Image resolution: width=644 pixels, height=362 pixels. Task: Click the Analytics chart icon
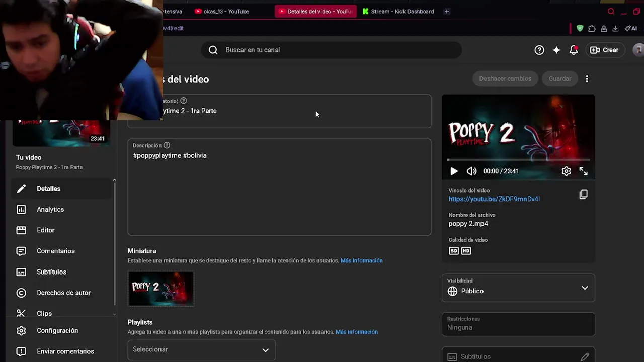[21, 209]
